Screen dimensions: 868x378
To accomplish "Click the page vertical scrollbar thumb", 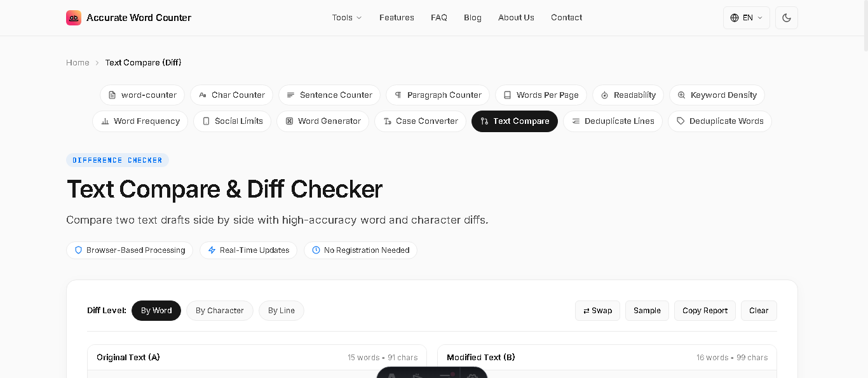I will 865,25.
